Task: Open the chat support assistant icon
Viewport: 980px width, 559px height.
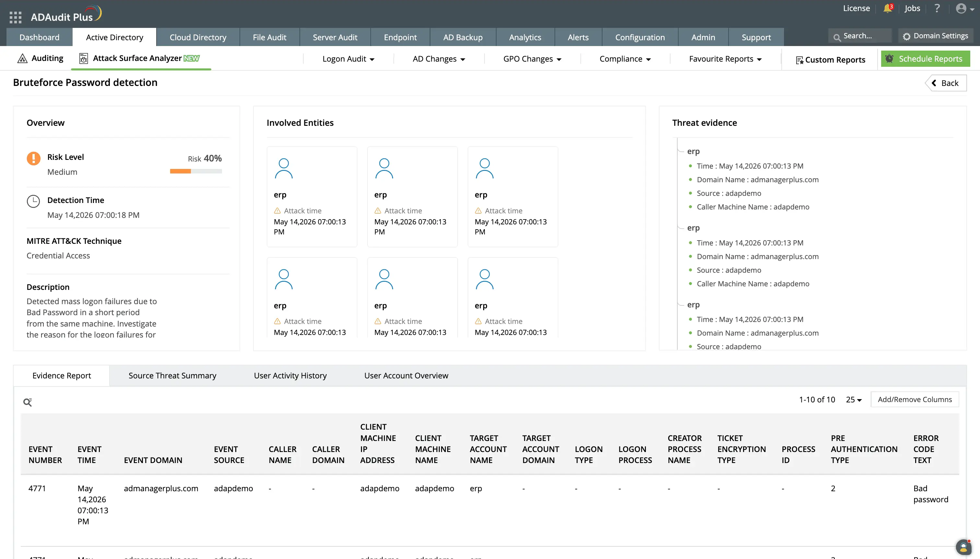Action: point(963,547)
